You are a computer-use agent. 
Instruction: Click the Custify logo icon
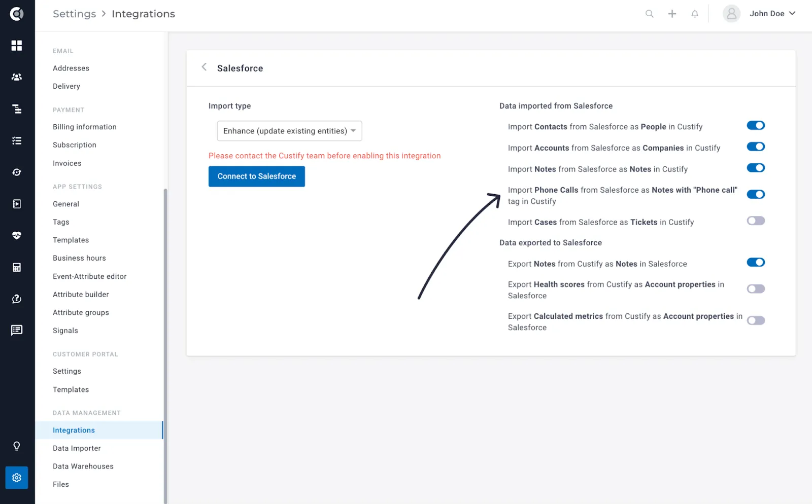coord(17,14)
